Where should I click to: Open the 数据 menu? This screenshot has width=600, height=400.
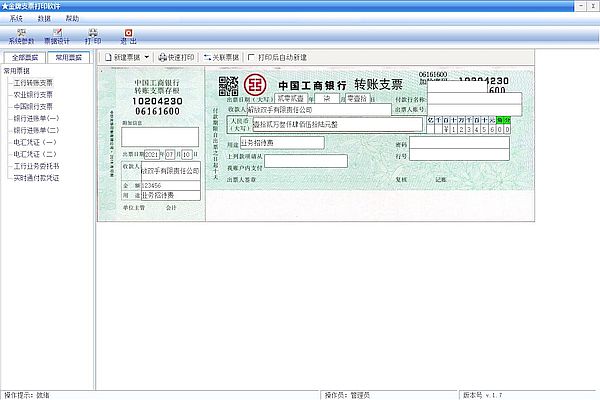(44, 18)
